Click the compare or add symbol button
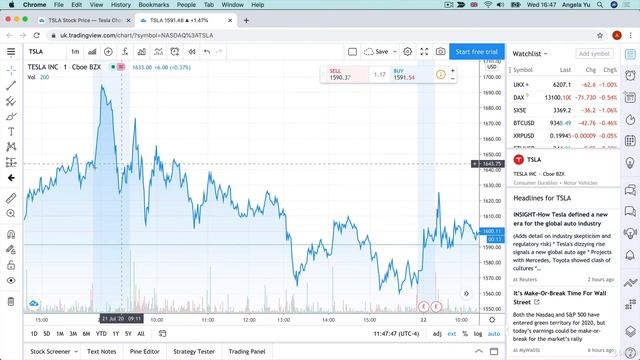 [108, 52]
